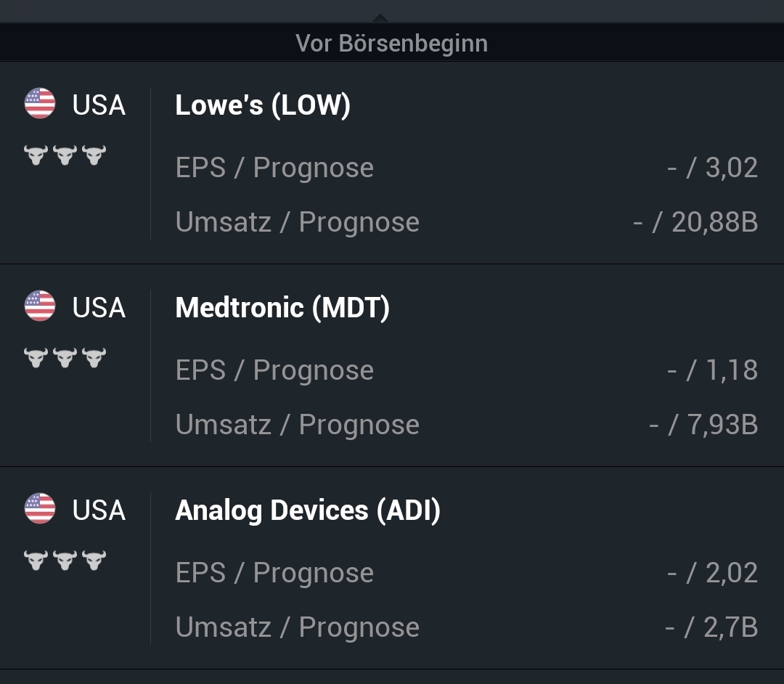This screenshot has height=684, width=784.
Task: Open the Medtronic (MDT) company page
Action: pos(282,307)
